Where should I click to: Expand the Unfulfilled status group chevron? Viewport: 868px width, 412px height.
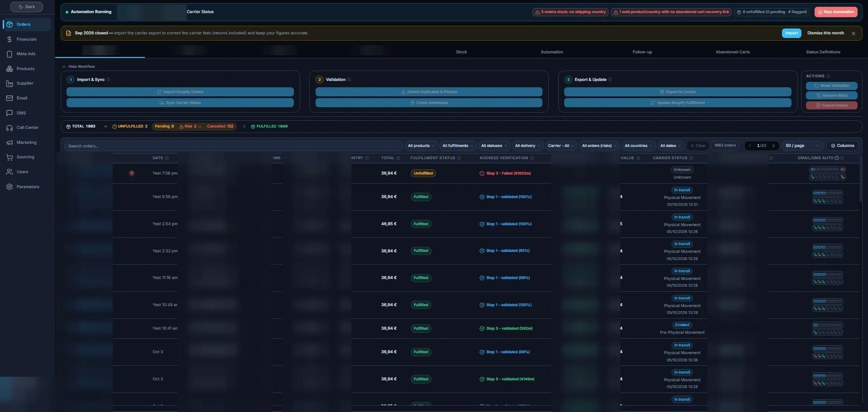click(x=106, y=127)
